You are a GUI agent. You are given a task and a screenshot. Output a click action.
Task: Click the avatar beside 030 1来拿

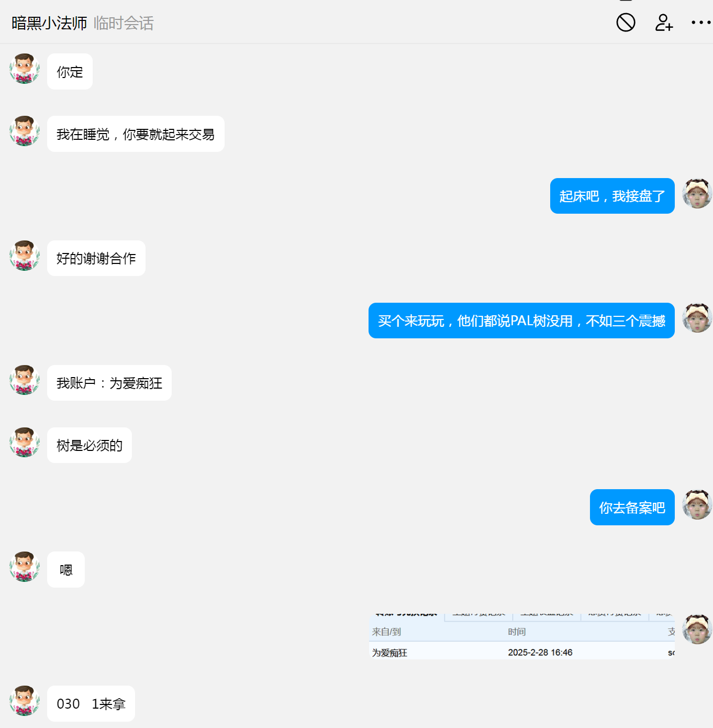[25, 701]
